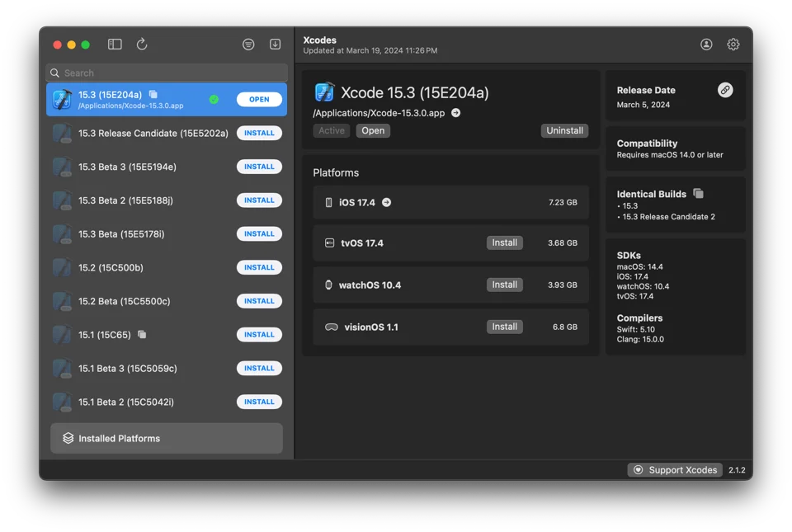Screen dimensions: 792x532
Task: Click 'watchOS: 10.4' SDK entry
Action: 643,286
